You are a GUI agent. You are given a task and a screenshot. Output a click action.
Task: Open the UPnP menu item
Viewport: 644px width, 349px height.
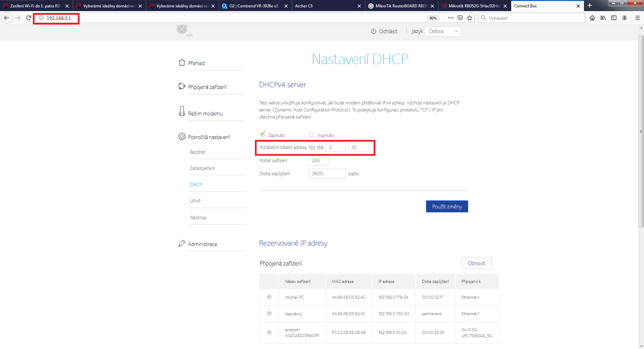coord(195,201)
